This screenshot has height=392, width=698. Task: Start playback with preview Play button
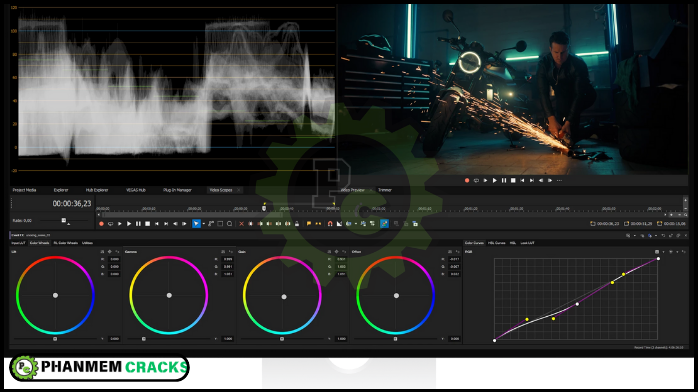click(495, 181)
